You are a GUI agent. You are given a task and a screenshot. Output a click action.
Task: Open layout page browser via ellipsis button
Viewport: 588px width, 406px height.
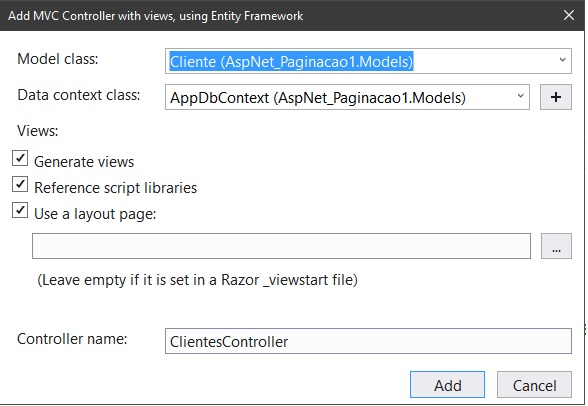tap(556, 246)
